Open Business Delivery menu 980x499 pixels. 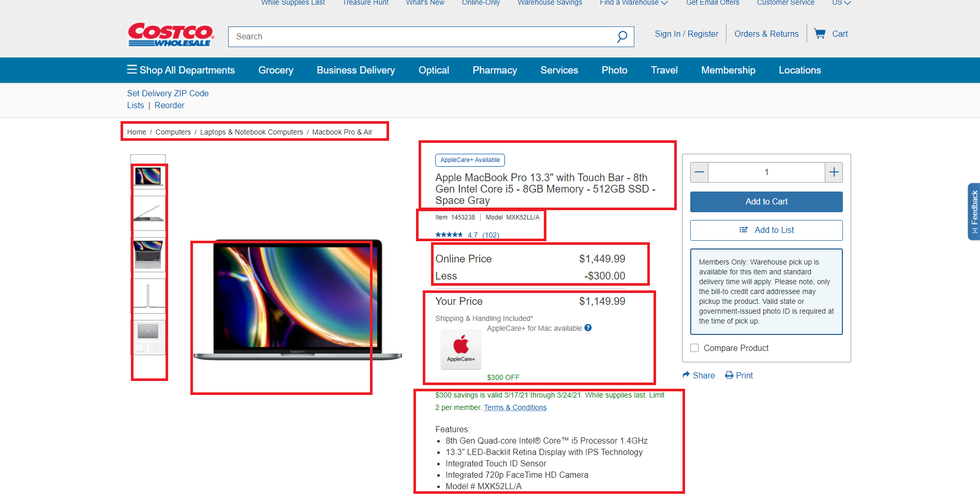point(356,70)
